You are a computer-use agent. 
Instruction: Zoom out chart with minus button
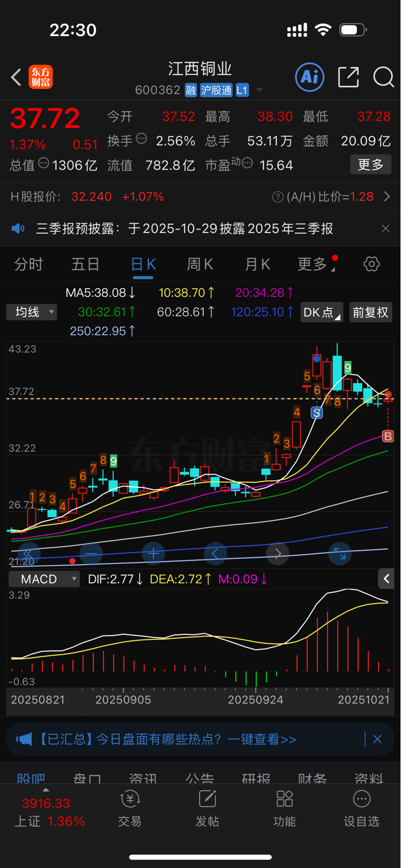click(x=91, y=554)
